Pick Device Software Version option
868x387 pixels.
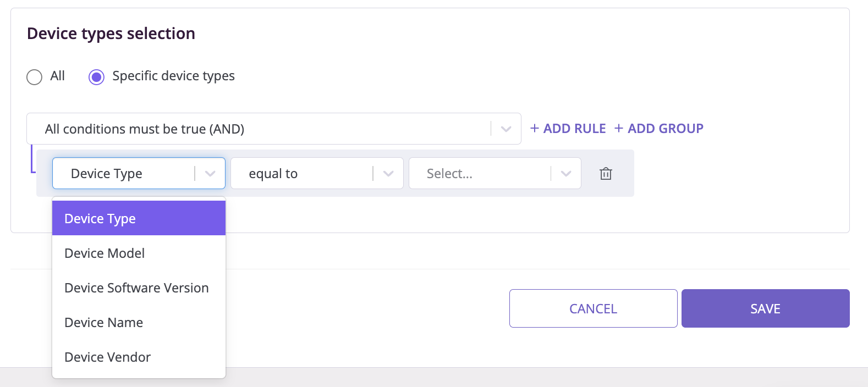pos(139,288)
